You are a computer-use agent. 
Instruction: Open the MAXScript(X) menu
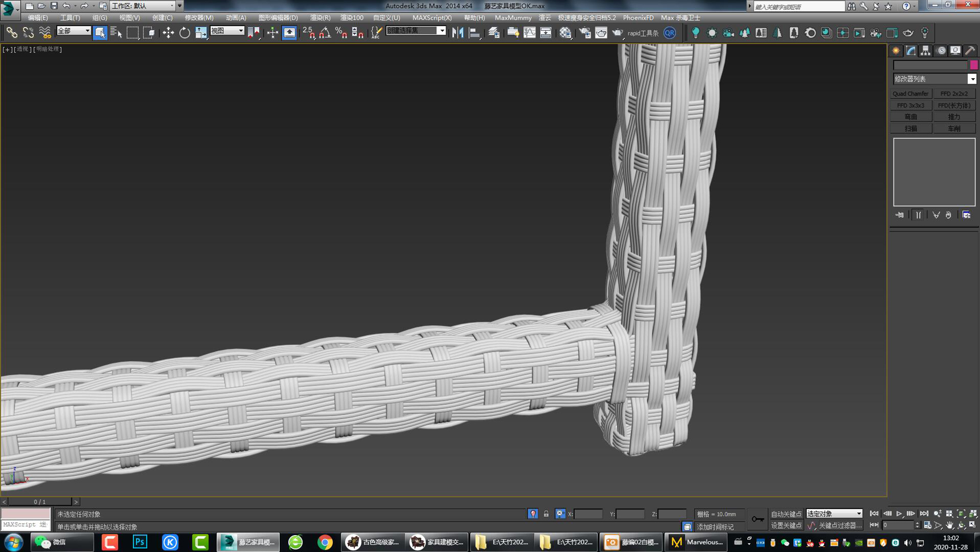(x=432, y=17)
